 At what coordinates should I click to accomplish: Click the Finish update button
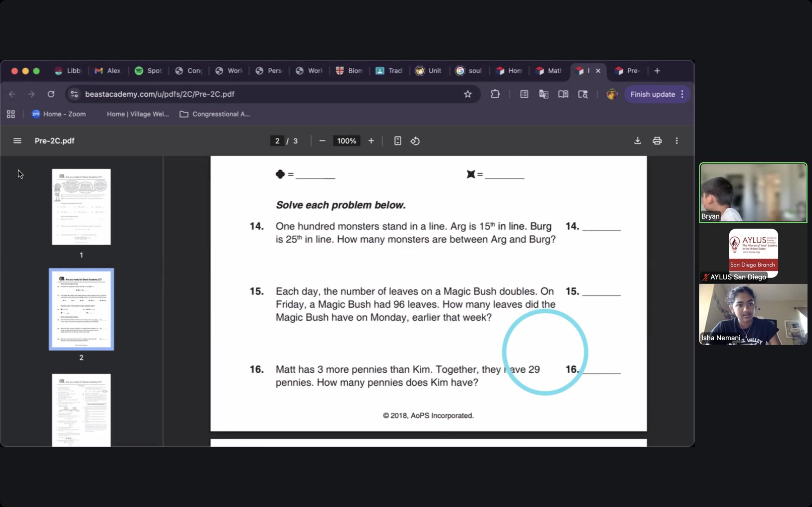tap(652, 94)
